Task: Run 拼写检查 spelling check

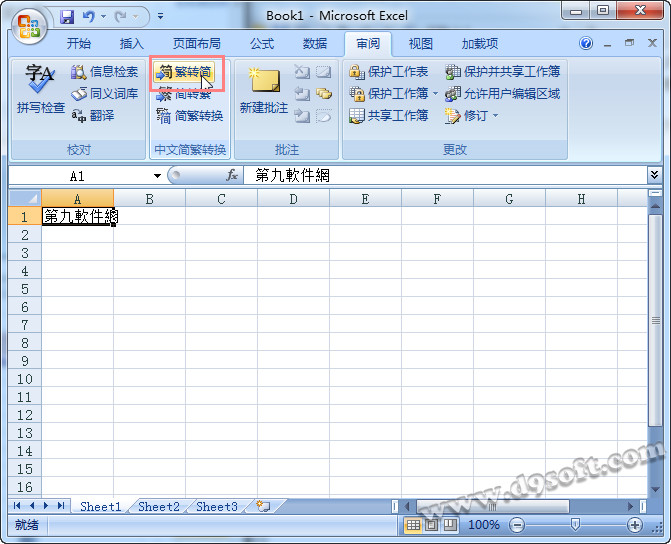Action: (x=41, y=89)
